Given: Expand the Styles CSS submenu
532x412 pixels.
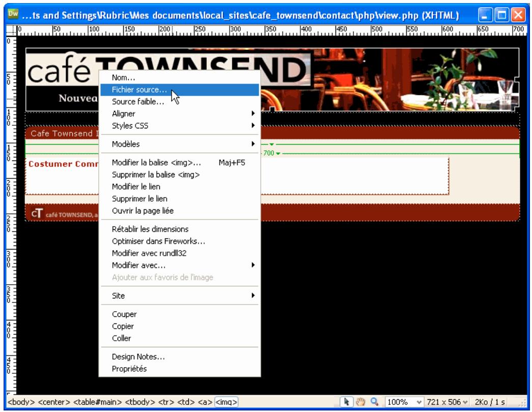Looking at the screenshot, I should pos(179,126).
